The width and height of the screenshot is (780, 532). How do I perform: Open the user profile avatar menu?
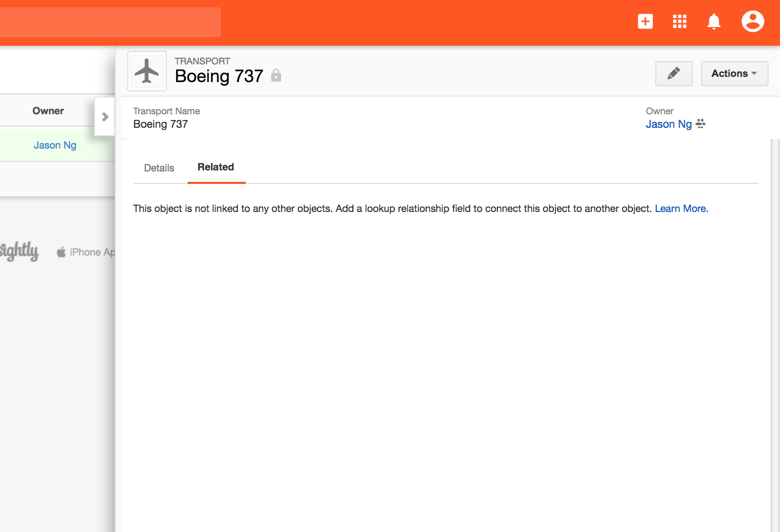[x=752, y=21]
